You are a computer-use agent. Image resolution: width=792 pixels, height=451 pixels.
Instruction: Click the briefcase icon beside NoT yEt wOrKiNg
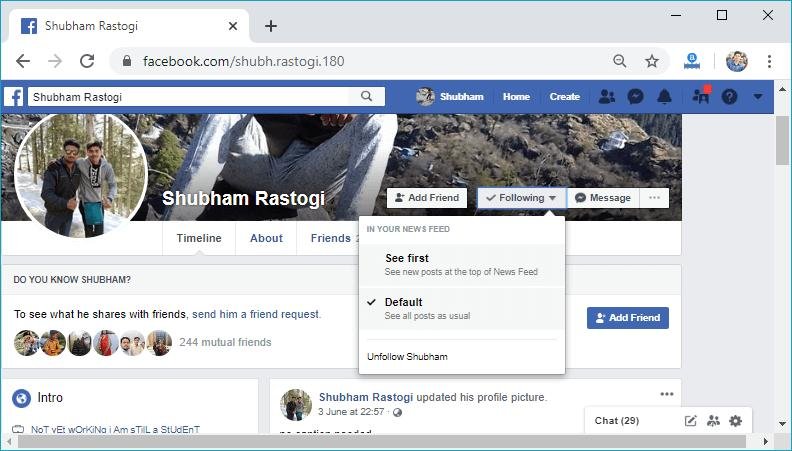click(18, 430)
